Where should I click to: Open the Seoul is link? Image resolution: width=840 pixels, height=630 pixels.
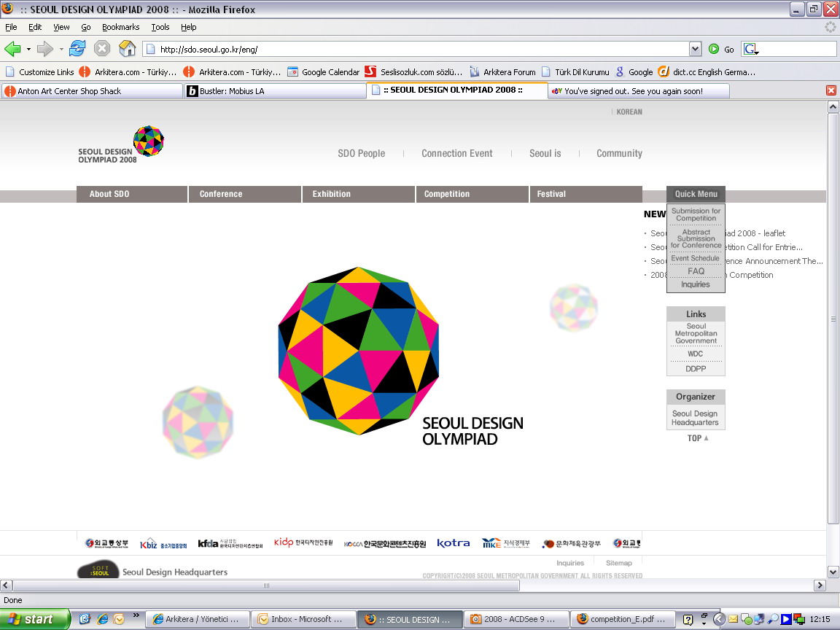(x=545, y=153)
